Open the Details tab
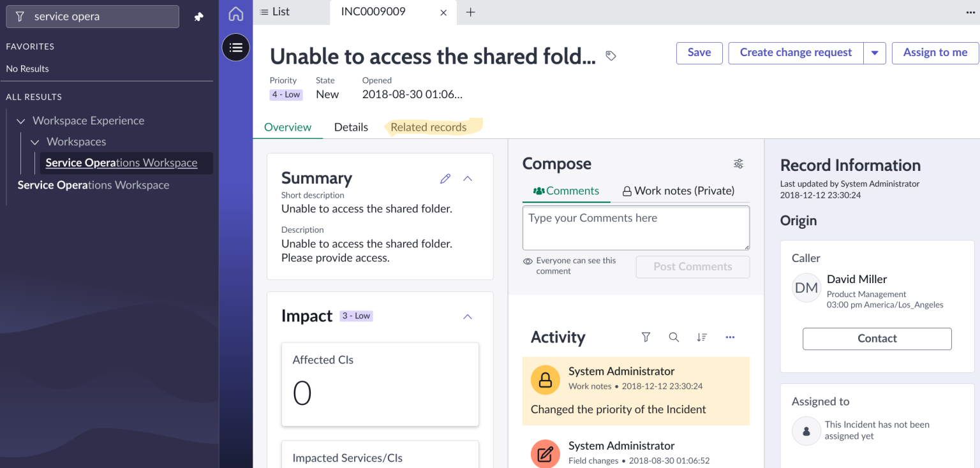Image resolution: width=980 pixels, height=468 pixels. [351, 127]
